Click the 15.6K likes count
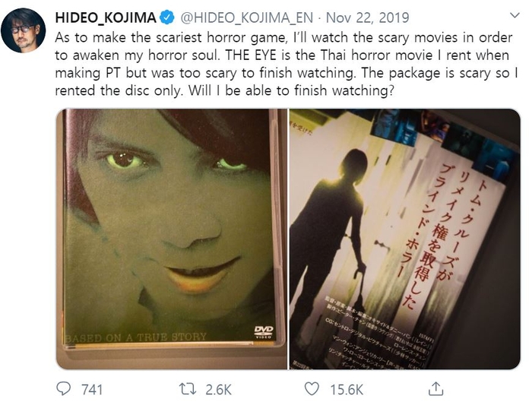The height and width of the screenshot is (402, 532). [x=347, y=390]
